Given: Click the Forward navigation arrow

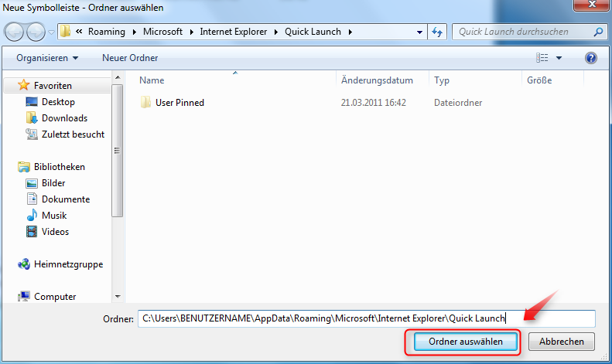Looking at the screenshot, I should 36,32.
